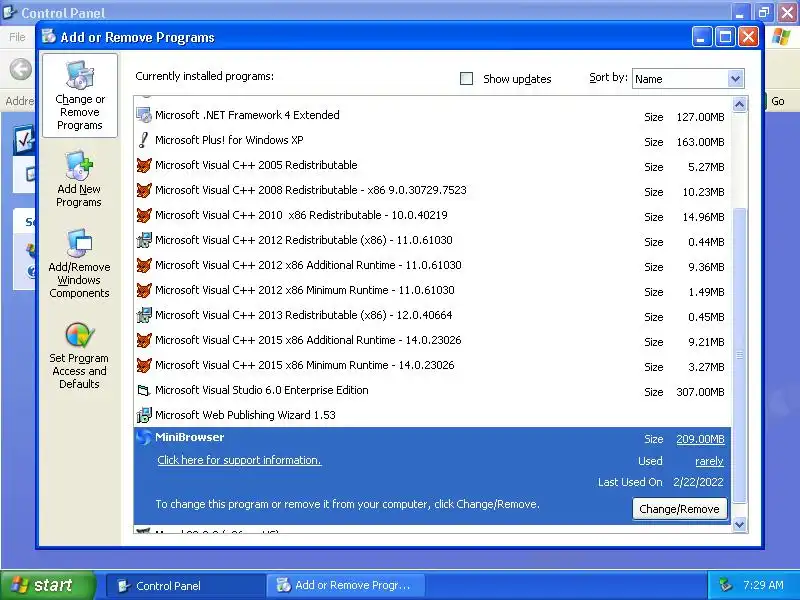
Task: Switch to Add or Remove Programs taskbar button
Action: (345, 586)
